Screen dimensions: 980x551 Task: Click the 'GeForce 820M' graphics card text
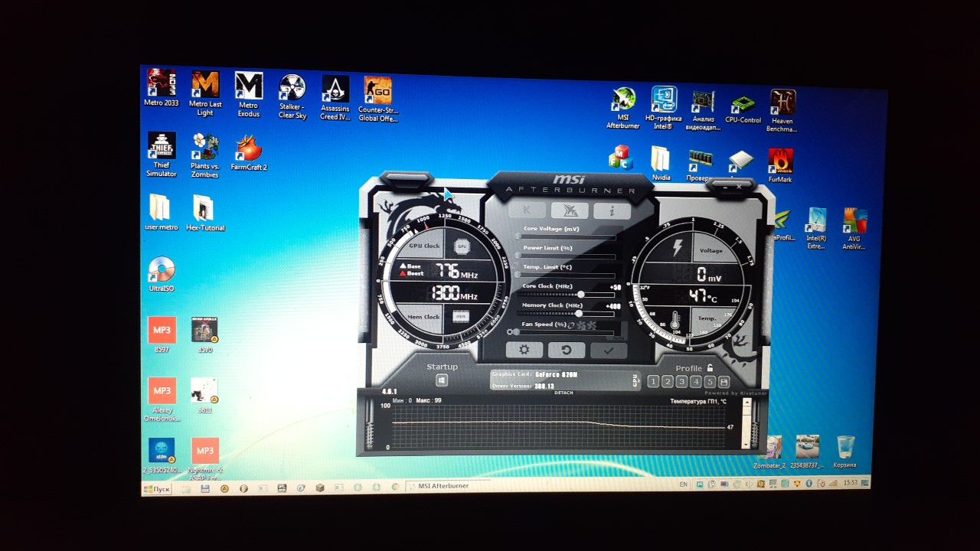pyautogui.click(x=556, y=374)
